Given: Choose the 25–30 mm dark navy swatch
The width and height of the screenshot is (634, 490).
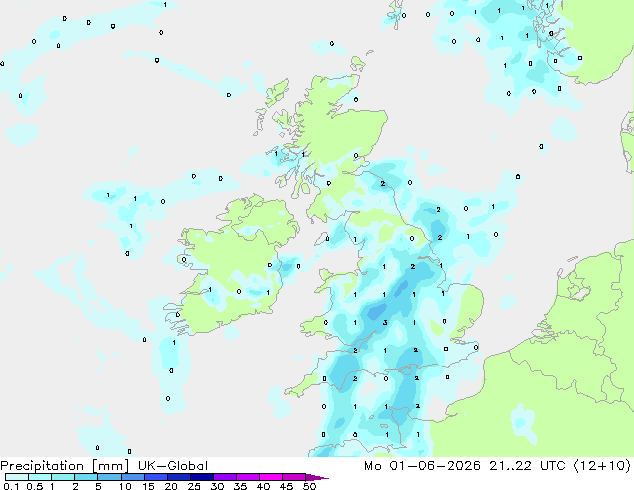Looking at the screenshot, I should pyautogui.click(x=201, y=477).
